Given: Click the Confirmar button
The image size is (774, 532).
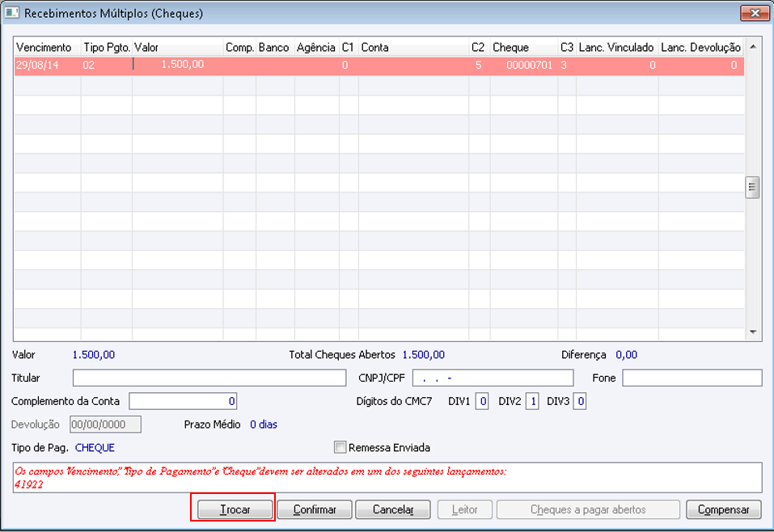Looking at the screenshot, I should point(315,509).
